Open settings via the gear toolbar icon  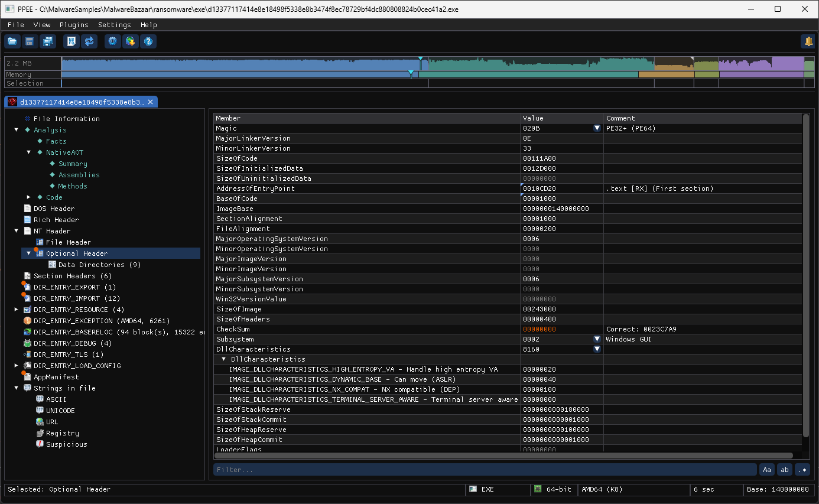pyautogui.click(x=113, y=41)
